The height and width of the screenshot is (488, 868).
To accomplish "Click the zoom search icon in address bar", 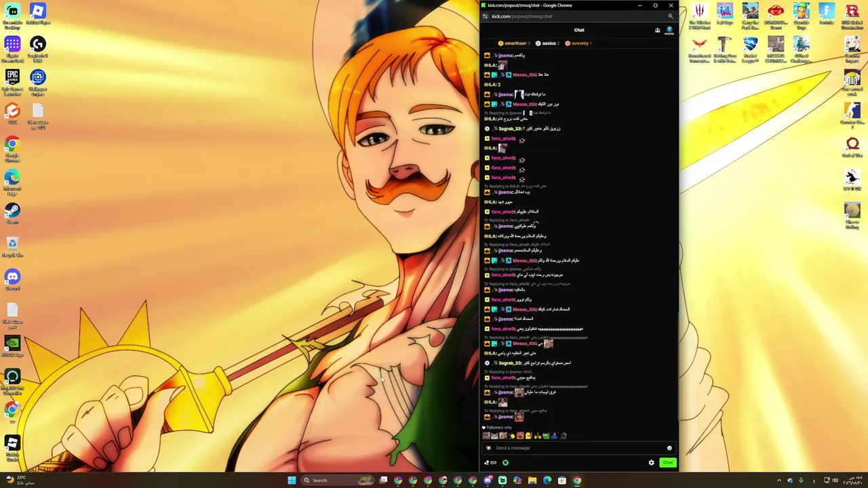I will [x=671, y=16].
